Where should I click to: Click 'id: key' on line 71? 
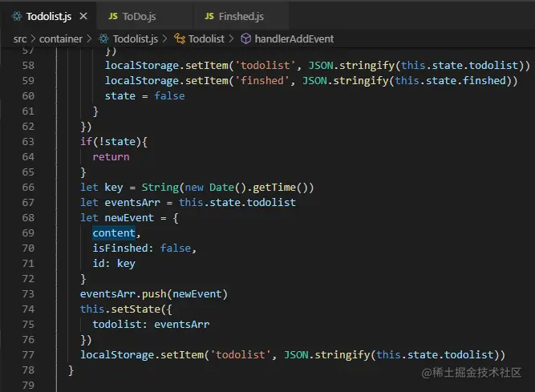(114, 264)
